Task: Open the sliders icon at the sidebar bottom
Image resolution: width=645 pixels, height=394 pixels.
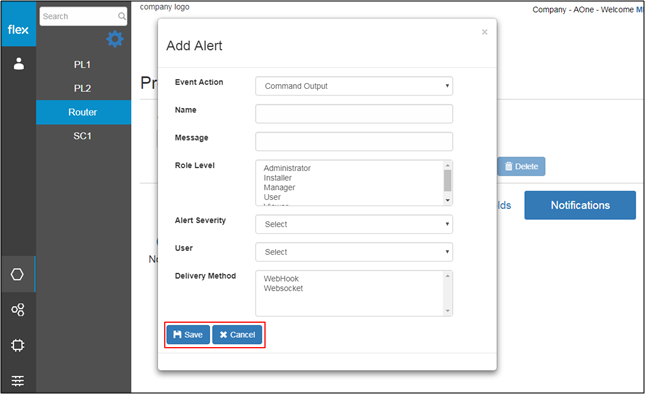Action: [x=18, y=381]
